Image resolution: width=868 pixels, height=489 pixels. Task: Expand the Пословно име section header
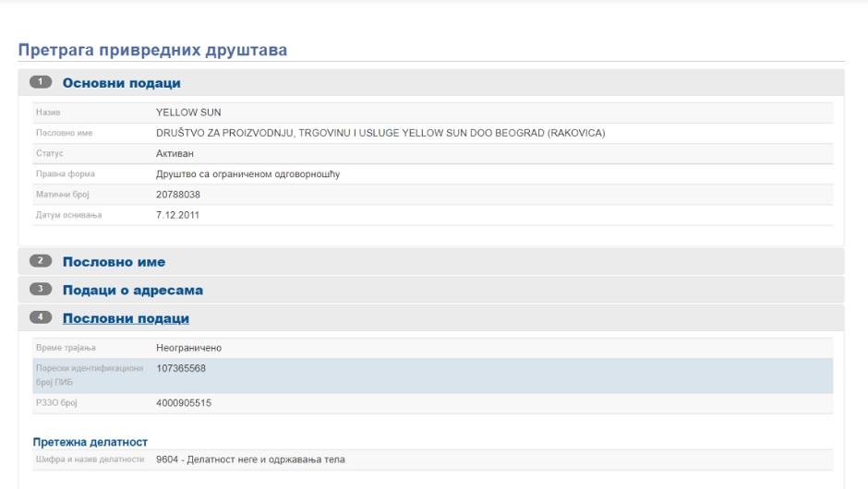point(114,262)
